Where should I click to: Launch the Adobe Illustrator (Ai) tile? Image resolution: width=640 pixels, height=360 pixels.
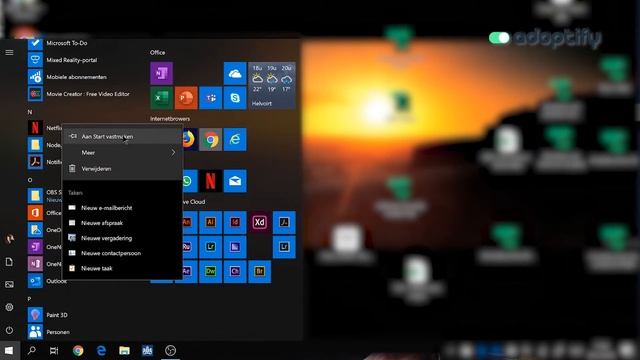pyautogui.click(x=210, y=222)
